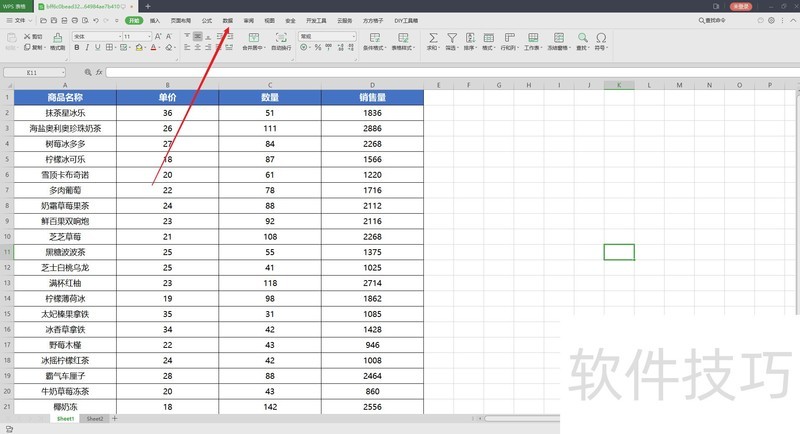Apply Underline to selected cell

[x=97, y=47]
